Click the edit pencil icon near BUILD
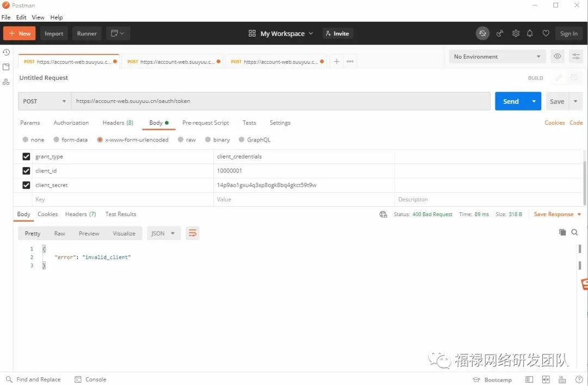 pyautogui.click(x=559, y=78)
